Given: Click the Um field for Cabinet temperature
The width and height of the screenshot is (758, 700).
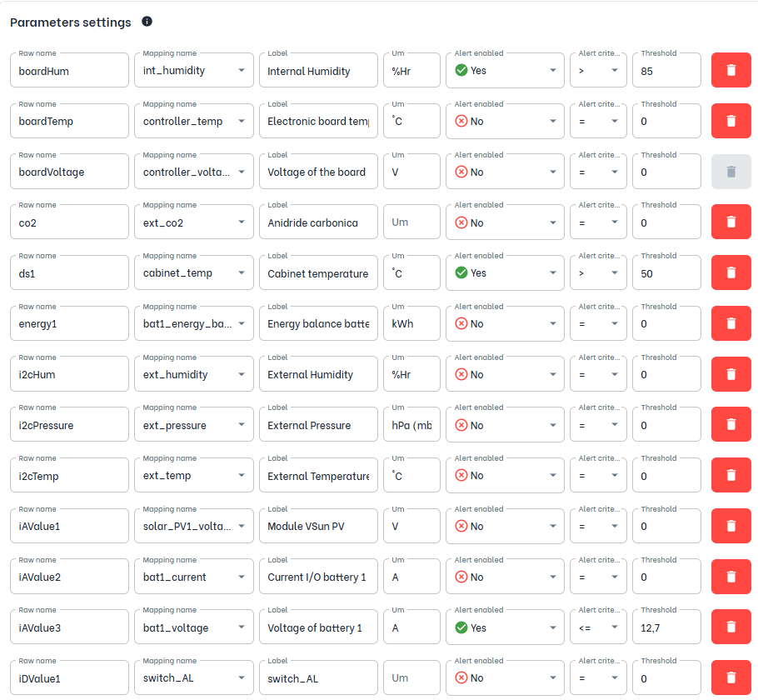Looking at the screenshot, I should 411,272.
